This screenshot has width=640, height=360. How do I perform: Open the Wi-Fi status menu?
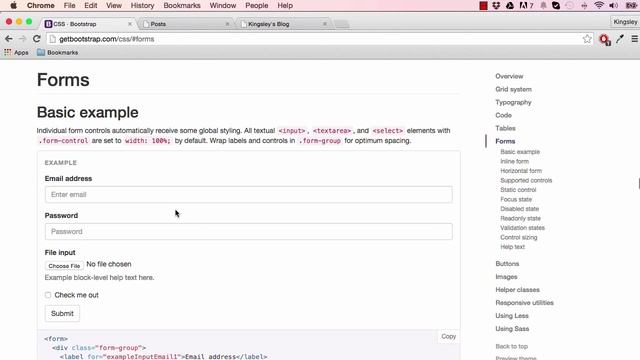pyautogui.click(x=599, y=6)
